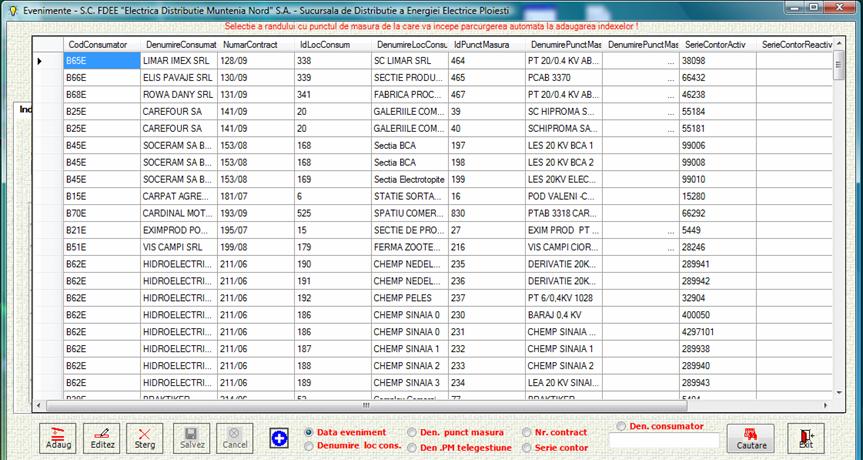Click measure point id 830 cell

pos(487,213)
